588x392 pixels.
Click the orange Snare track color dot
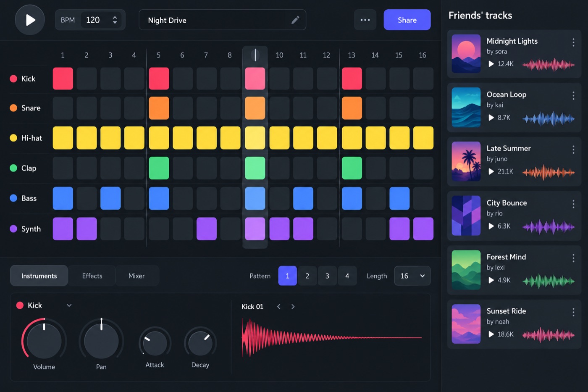click(13, 108)
